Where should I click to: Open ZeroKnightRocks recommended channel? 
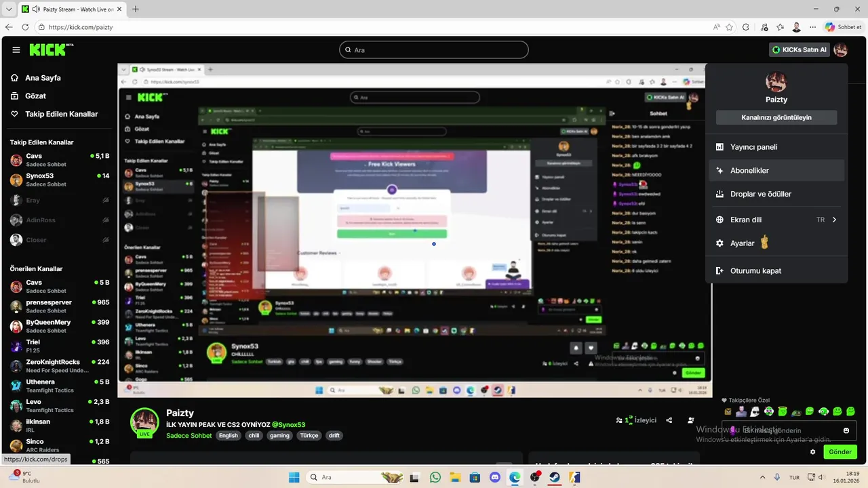pyautogui.click(x=60, y=366)
